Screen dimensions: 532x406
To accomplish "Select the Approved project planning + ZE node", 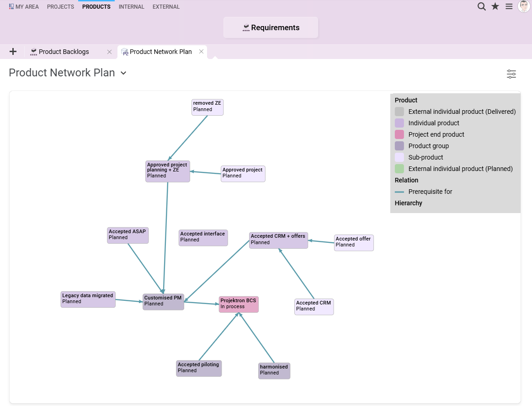I will pos(168,171).
